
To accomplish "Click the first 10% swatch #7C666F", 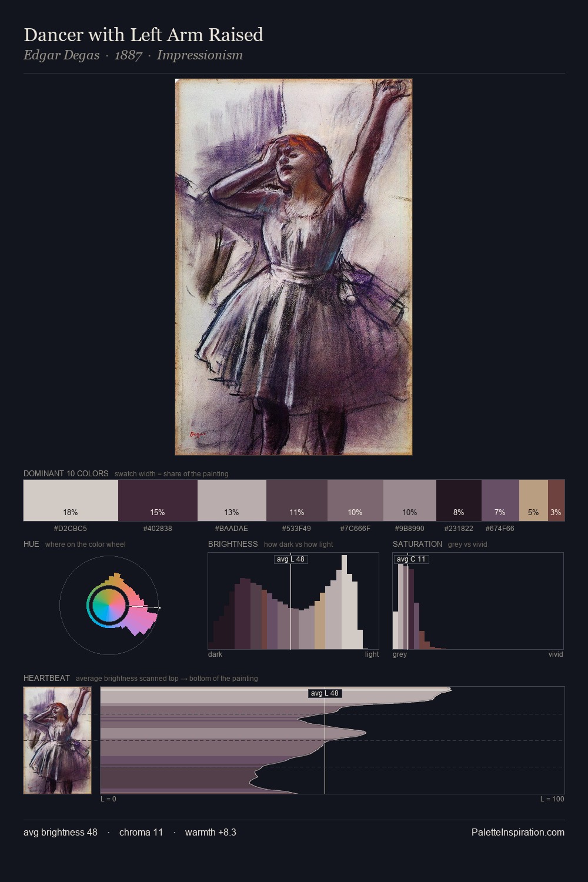I will [x=355, y=500].
